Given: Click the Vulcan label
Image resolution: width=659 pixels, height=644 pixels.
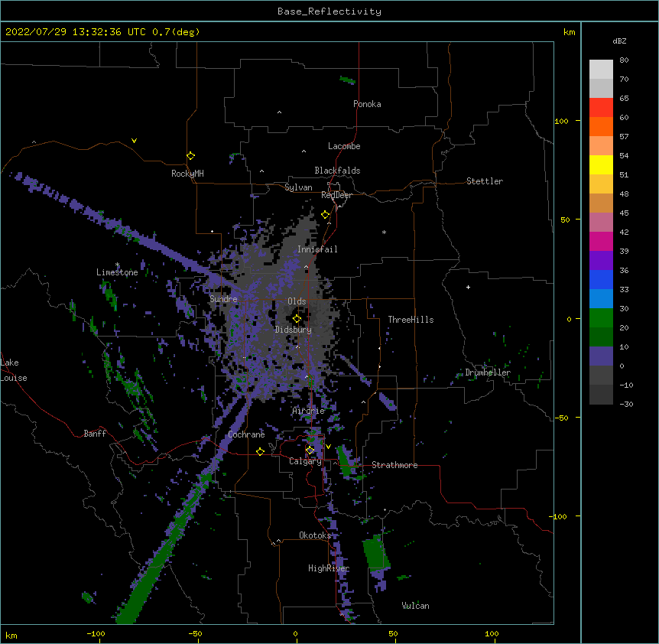Looking at the screenshot, I should (415, 606).
